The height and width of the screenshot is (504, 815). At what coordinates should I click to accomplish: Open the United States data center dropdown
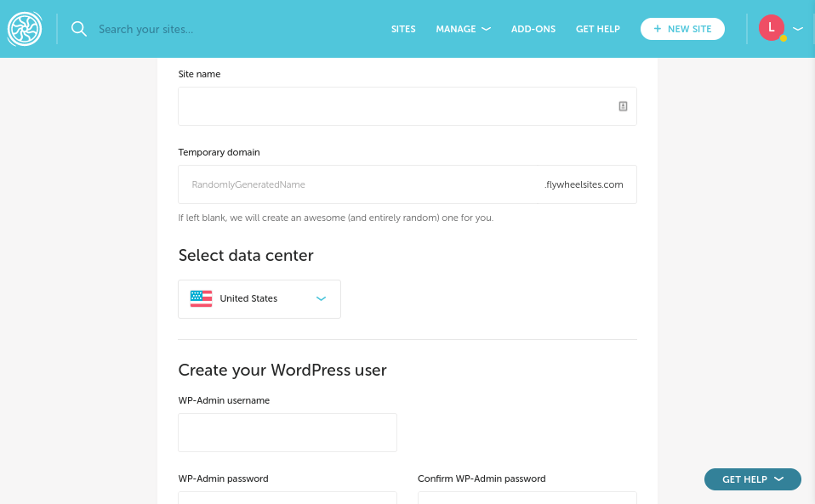(x=259, y=299)
